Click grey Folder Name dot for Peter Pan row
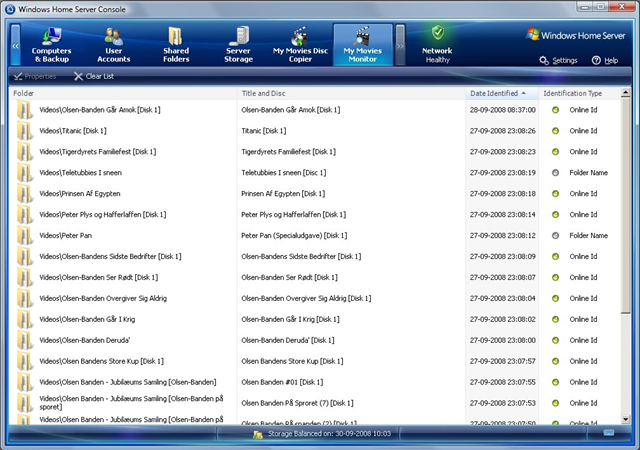This screenshot has width=640, height=450. pos(555,236)
